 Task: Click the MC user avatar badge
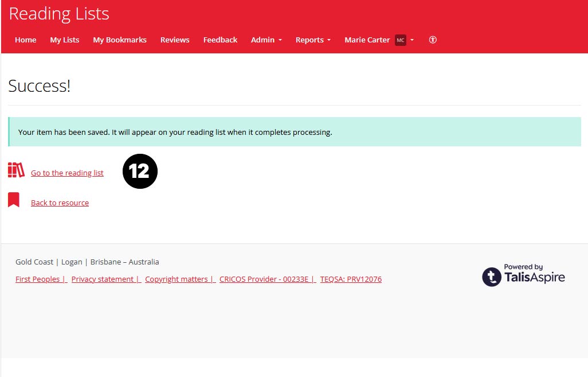pos(400,40)
